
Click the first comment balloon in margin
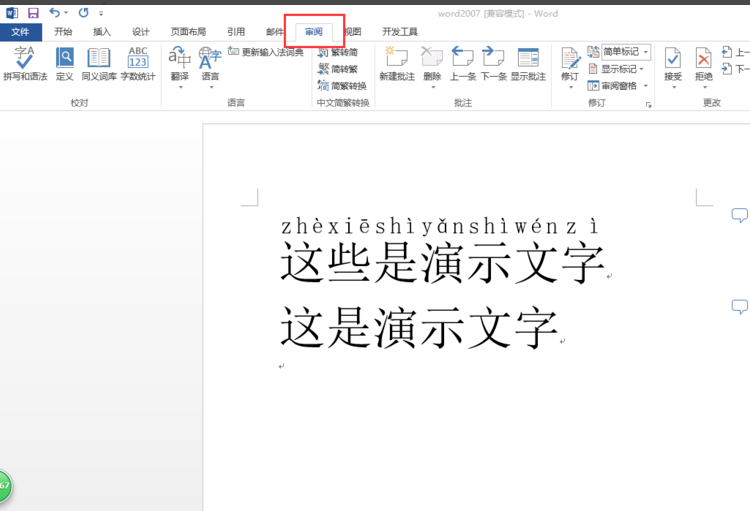click(739, 215)
